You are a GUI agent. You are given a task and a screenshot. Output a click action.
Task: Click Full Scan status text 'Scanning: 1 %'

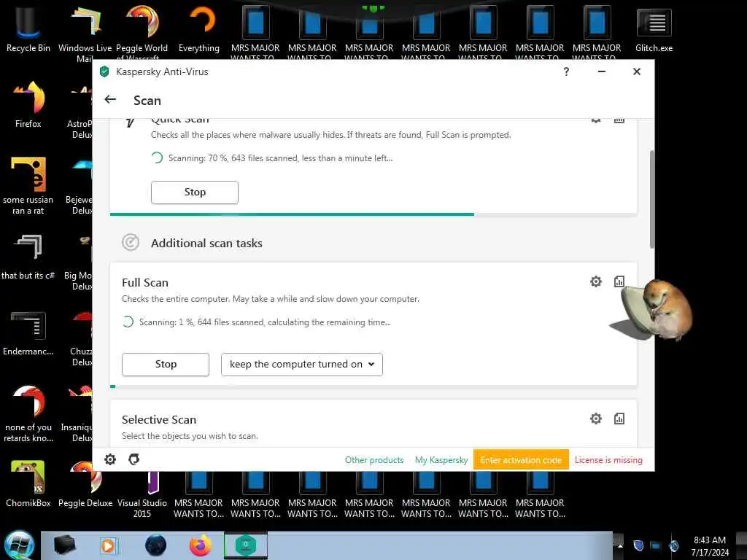pyautogui.click(x=265, y=322)
